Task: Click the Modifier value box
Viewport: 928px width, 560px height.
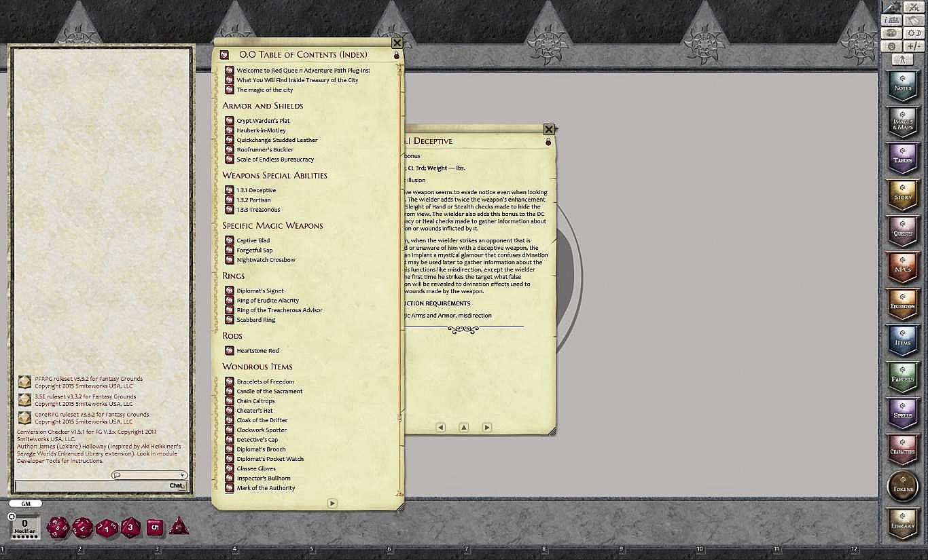Action: point(25,527)
